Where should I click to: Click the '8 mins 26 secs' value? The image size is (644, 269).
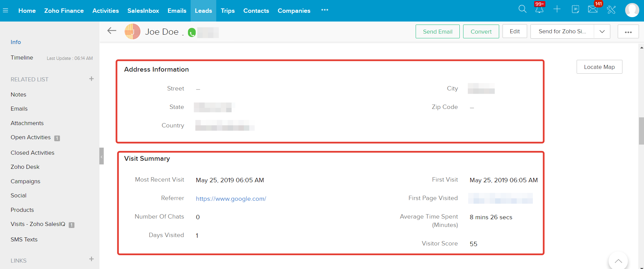click(491, 217)
